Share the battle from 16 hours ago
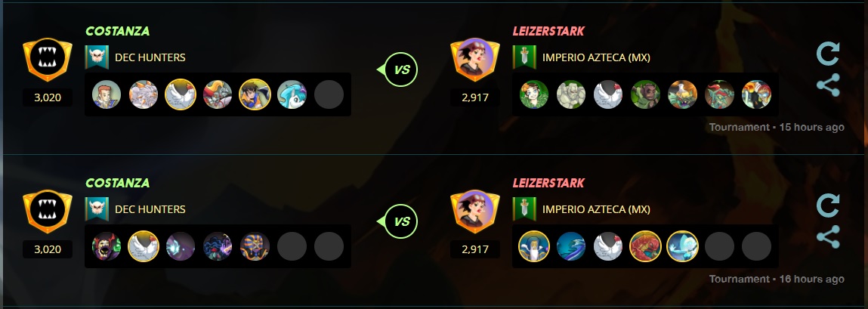 coord(828,237)
